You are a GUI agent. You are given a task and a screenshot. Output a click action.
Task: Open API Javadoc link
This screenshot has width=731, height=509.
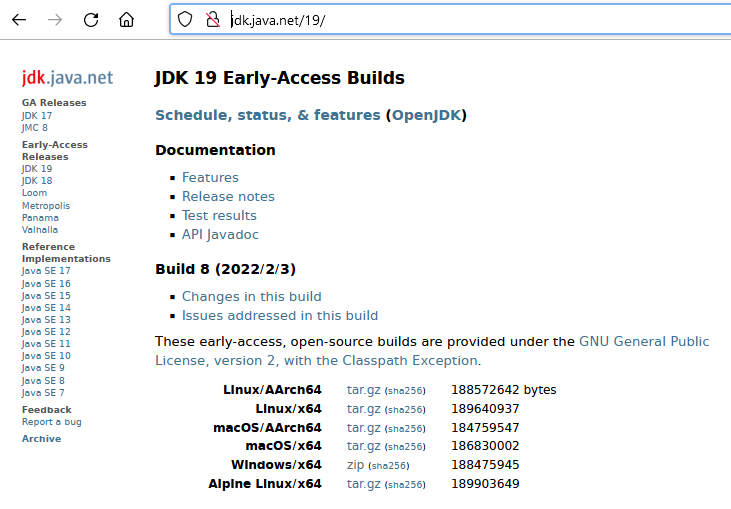220,234
